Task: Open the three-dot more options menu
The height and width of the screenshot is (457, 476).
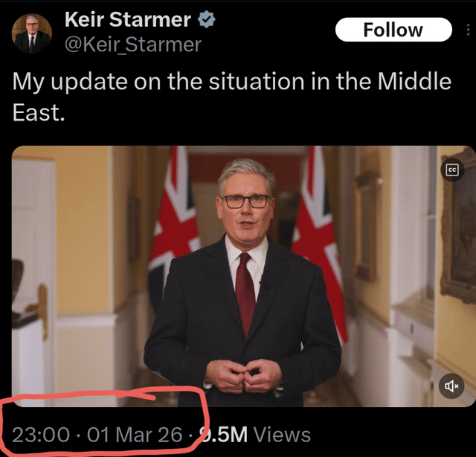Action: [468, 30]
